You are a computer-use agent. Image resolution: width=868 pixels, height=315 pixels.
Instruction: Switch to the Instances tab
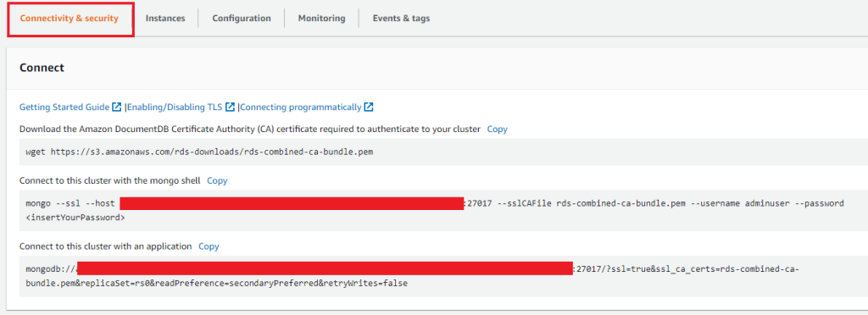(165, 19)
